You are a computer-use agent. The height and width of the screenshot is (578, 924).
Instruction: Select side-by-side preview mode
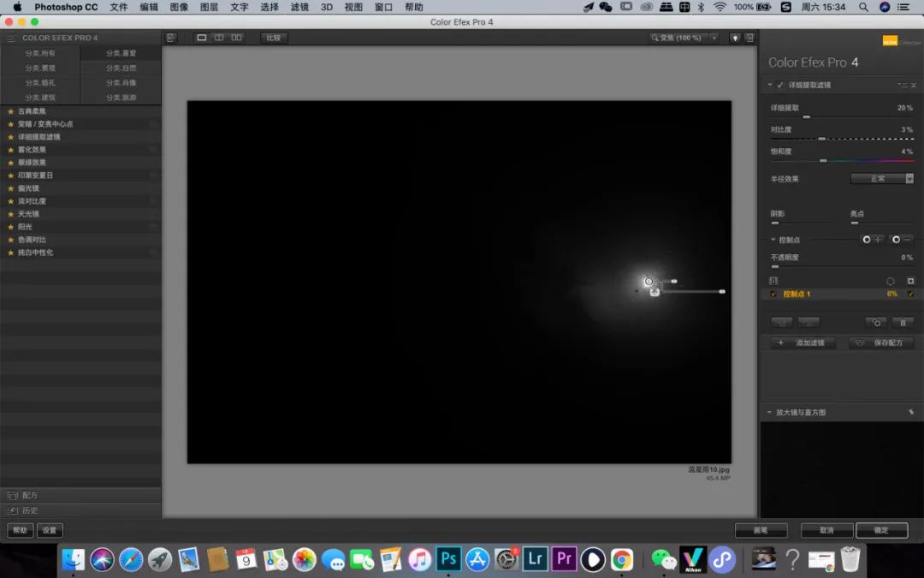pos(236,38)
